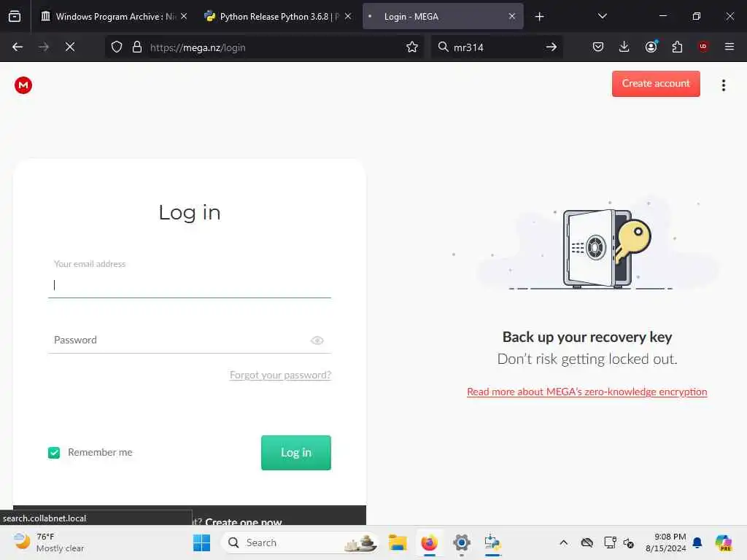
Task: Close the Windows Program Archive tab
Action: (184, 16)
